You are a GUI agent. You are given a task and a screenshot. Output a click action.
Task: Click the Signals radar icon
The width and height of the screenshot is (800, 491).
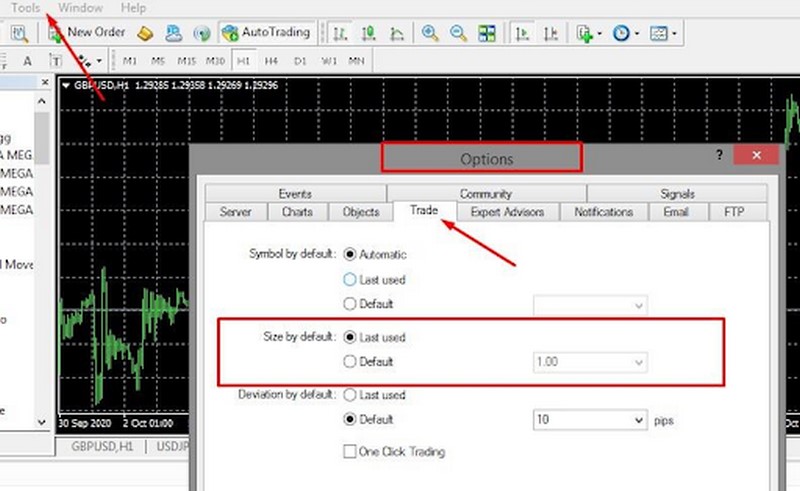202,34
